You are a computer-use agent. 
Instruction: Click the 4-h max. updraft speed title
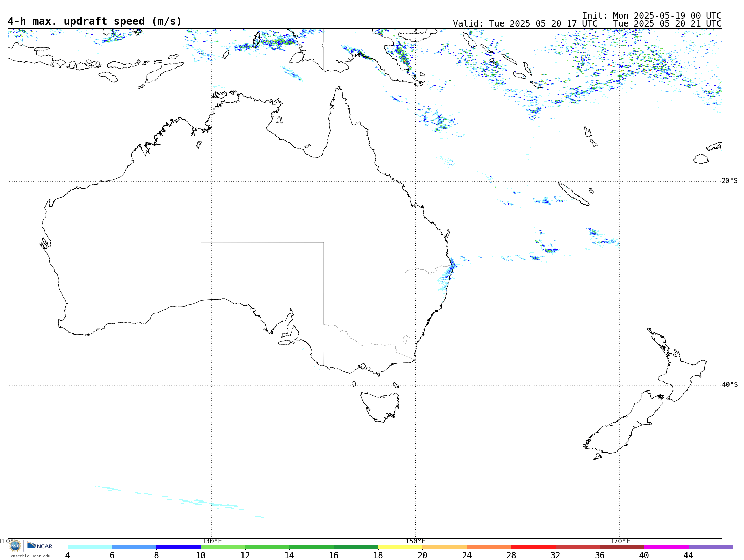pos(95,21)
